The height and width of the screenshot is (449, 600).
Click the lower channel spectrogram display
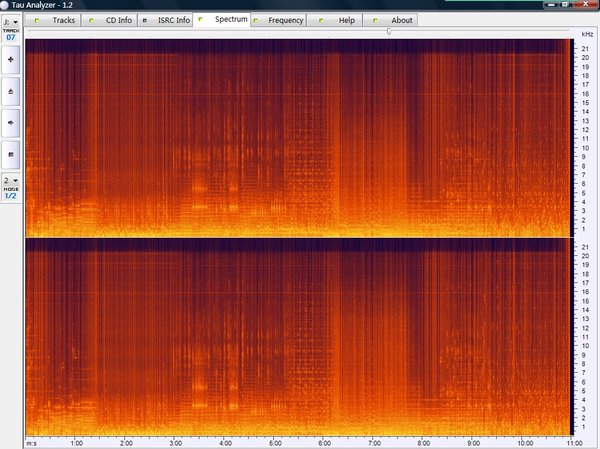pyautogui.click(x=298, y=337)
